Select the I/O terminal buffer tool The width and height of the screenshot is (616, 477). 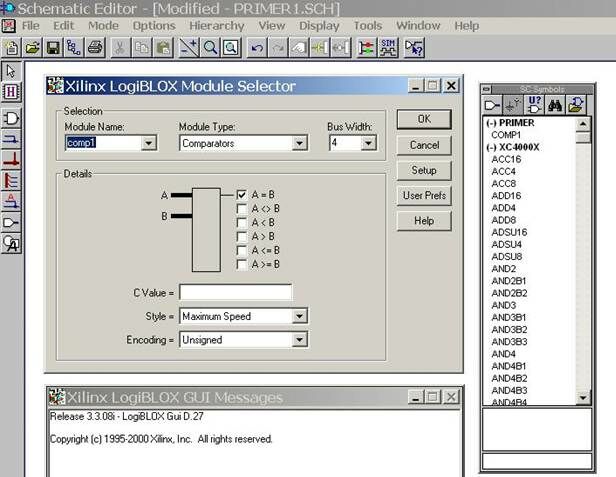11,223
